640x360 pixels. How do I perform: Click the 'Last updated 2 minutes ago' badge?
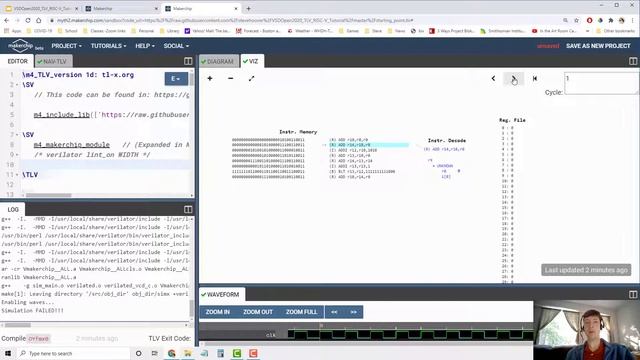(586, 270)
